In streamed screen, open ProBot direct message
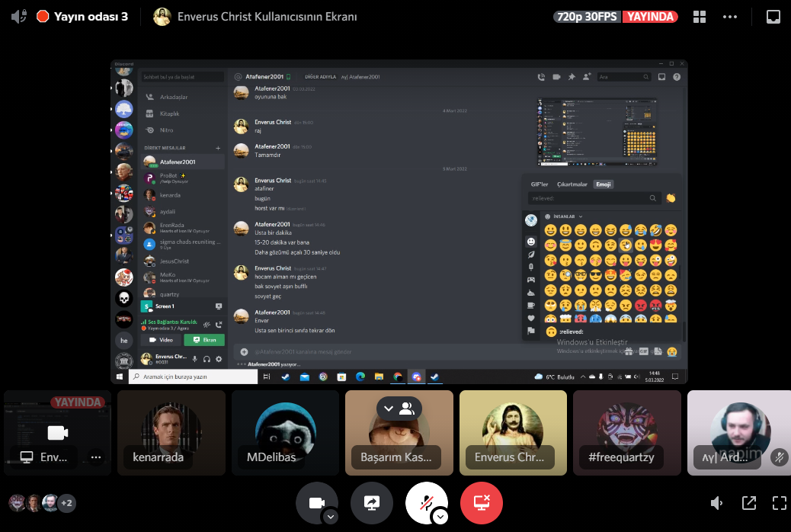The width and height of the screenshot is (791, 532). (183, 178)
